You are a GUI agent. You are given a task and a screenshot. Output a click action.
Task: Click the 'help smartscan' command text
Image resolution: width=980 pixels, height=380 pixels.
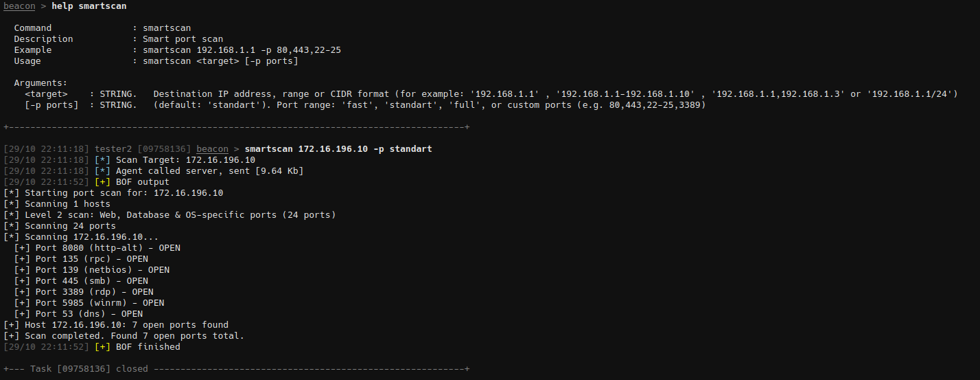[89, 6]
